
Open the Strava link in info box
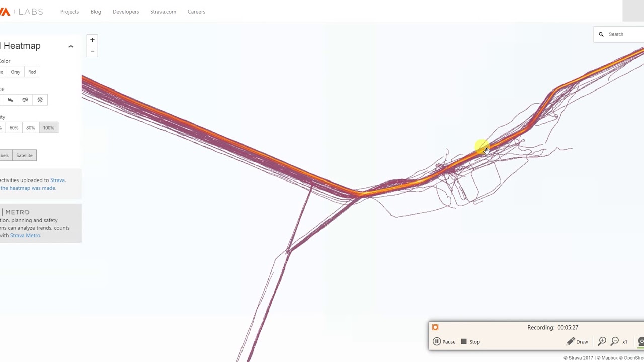tap(57, 180)
